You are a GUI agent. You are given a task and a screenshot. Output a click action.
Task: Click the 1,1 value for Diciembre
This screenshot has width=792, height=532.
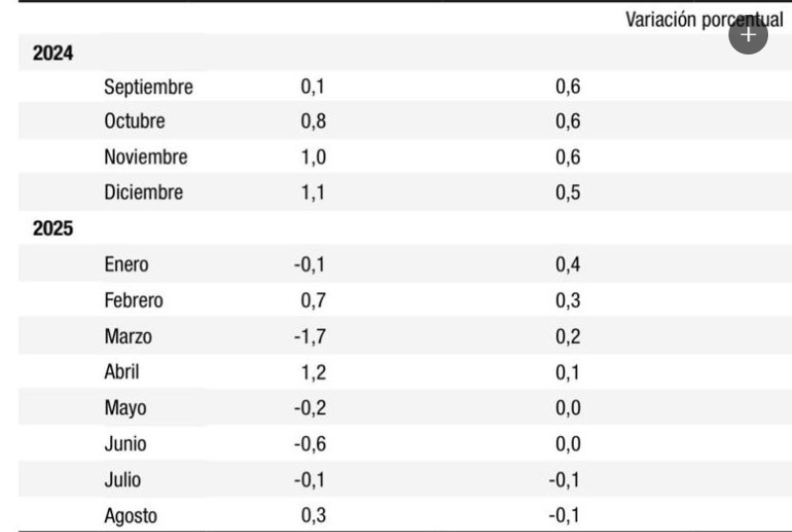point(313,193)
